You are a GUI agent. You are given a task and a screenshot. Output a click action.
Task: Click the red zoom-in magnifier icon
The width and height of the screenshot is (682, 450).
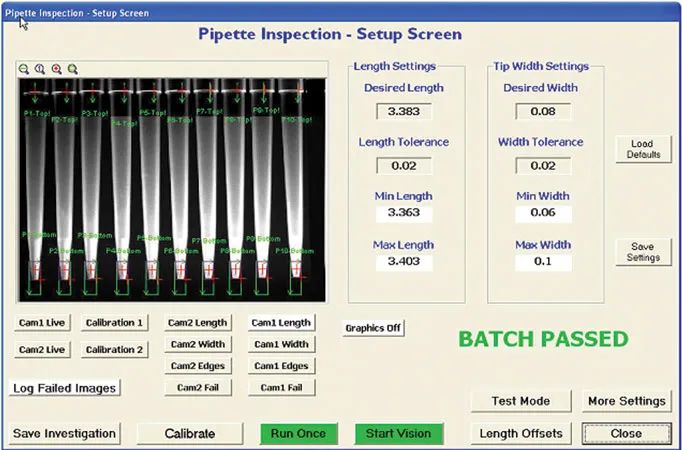(x=56, y=69)
